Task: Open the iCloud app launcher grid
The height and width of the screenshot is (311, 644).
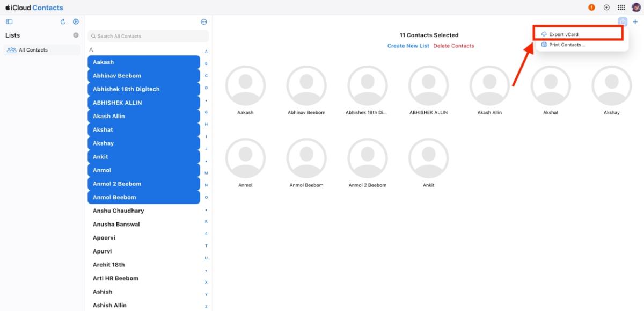Action: 621,8
